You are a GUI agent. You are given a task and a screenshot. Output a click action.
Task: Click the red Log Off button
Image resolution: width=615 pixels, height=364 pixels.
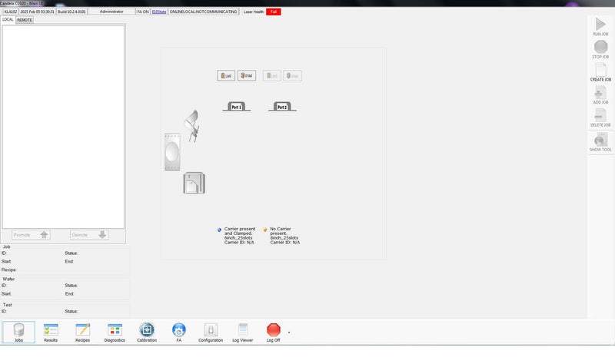273,332
